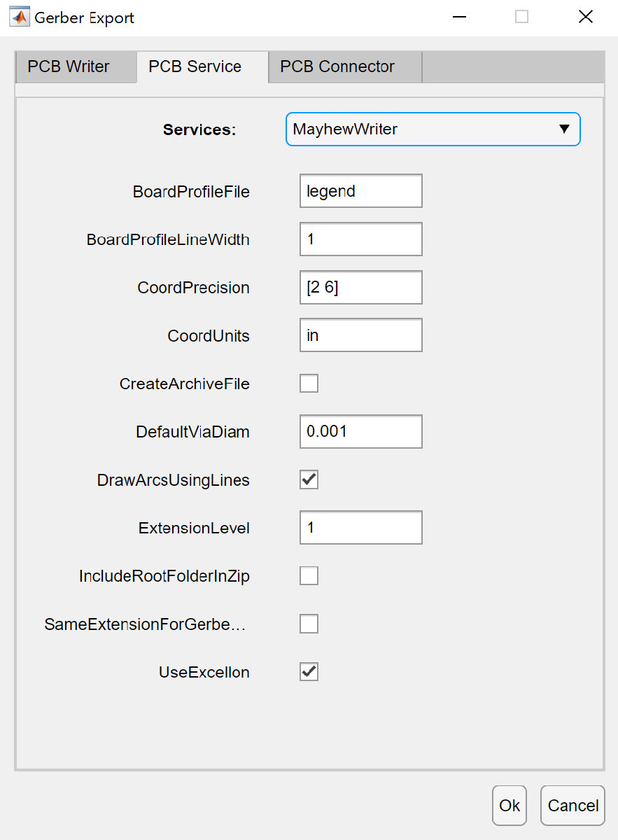Screen dimensions: 618x840
Task: Edit the BoardProfileLineWidth field
Action: click(360, 239)
